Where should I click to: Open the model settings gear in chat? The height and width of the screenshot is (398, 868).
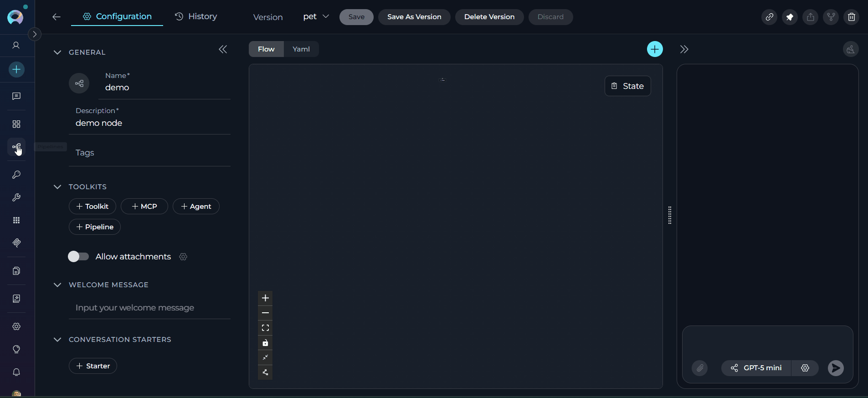coord(805,368)
